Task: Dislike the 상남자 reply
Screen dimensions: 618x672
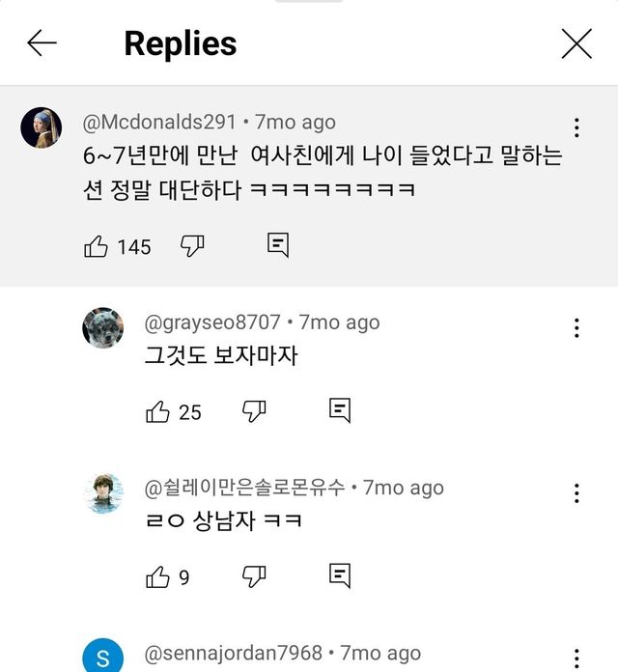Action: [x=254, y=576]
